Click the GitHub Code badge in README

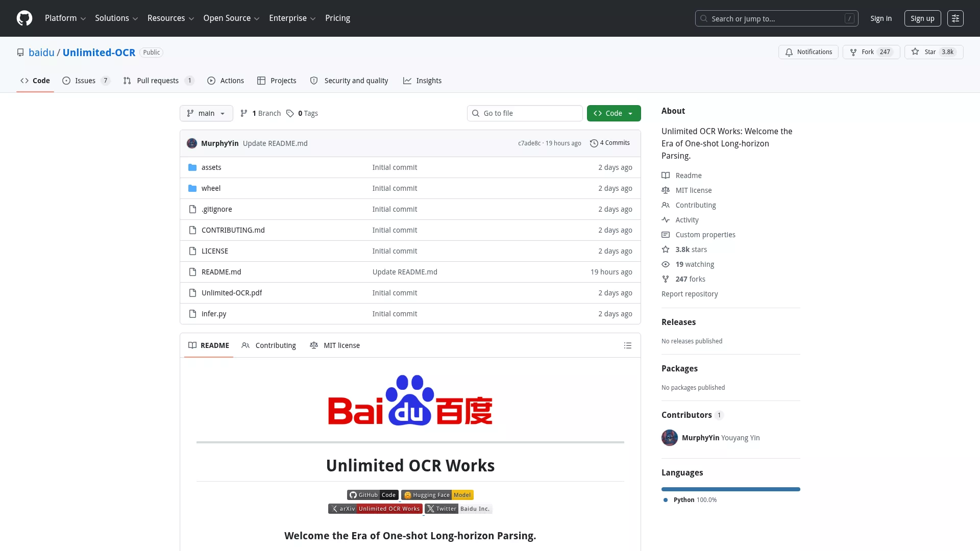tap(373, 495)
